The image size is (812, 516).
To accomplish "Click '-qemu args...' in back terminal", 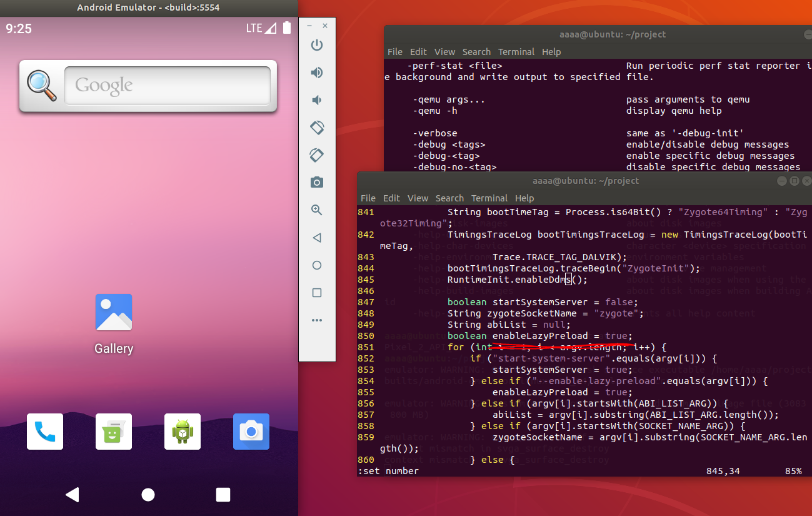I will [x=449, y=99].
